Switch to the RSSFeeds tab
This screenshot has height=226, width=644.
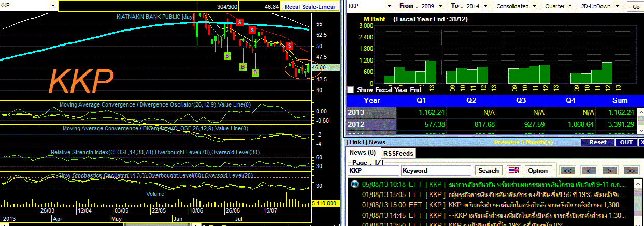click(x=398, y=153)
